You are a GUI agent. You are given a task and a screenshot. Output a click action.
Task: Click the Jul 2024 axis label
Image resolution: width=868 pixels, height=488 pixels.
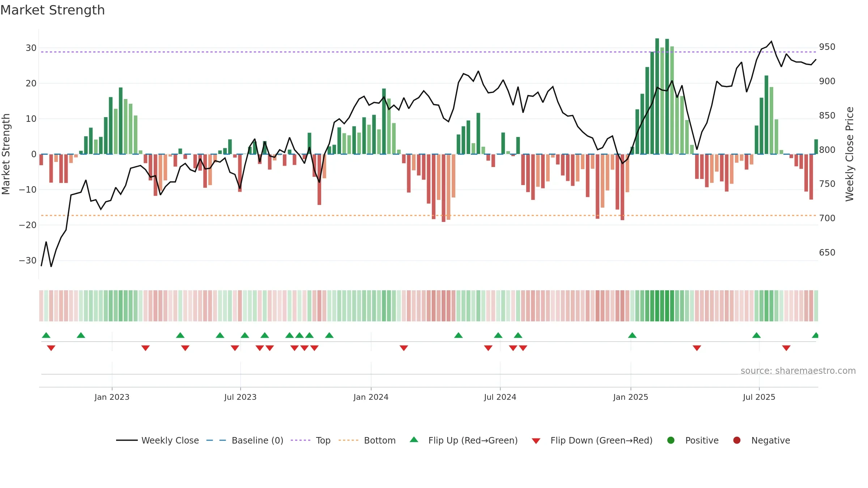(500, 397)
